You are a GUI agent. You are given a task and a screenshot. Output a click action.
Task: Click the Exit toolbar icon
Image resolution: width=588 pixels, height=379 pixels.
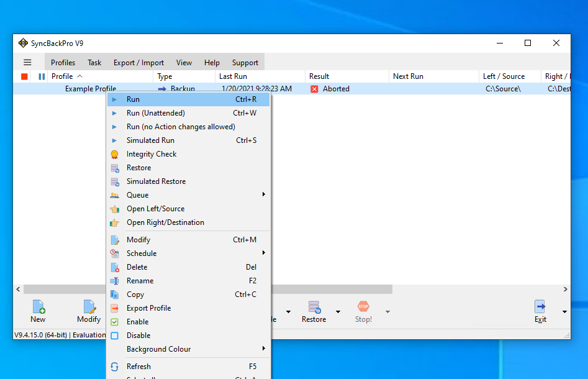pos(540,307)
